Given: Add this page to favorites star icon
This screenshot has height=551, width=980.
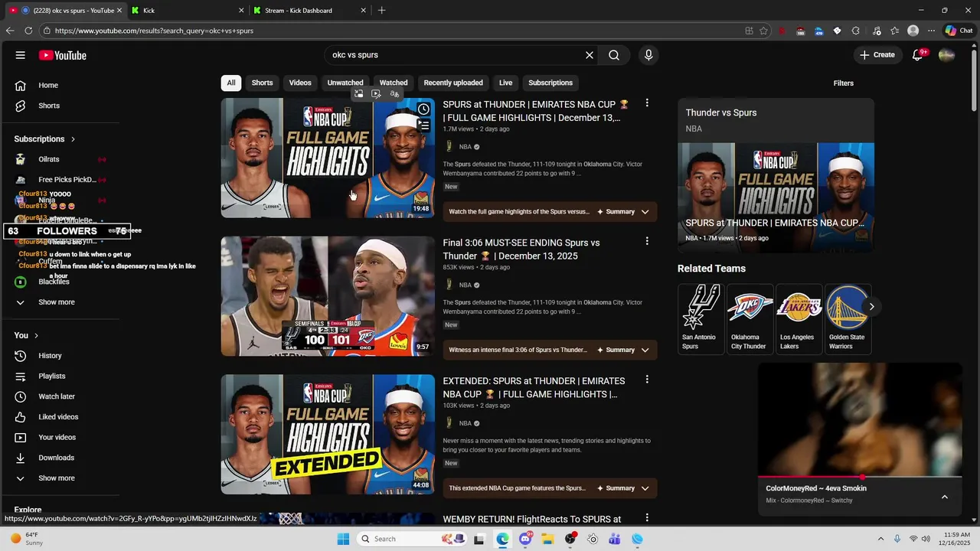Looking at the screenshot, I should tap(763, 31).
